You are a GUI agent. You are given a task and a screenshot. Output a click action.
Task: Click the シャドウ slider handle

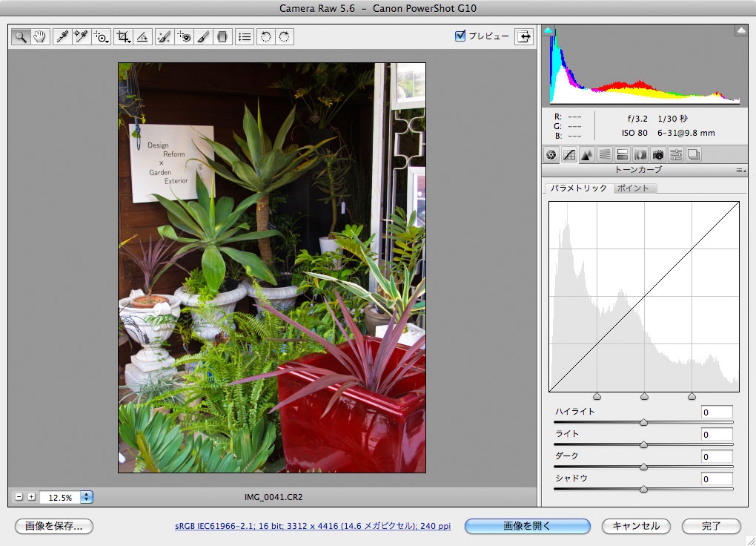coord(643,489)
